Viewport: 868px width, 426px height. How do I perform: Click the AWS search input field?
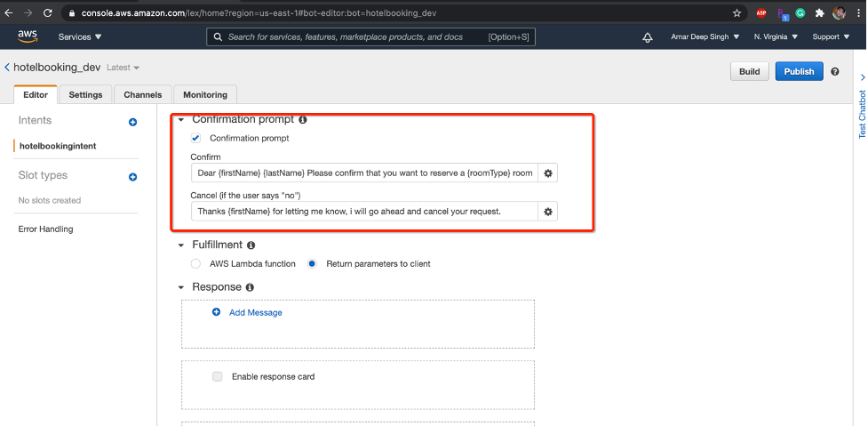(x=355, y=37)
